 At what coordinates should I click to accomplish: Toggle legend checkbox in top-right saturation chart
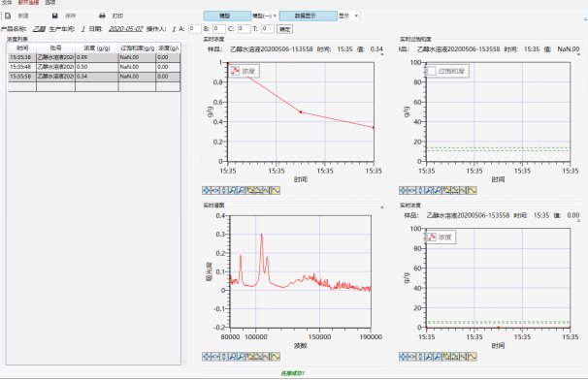432,71
